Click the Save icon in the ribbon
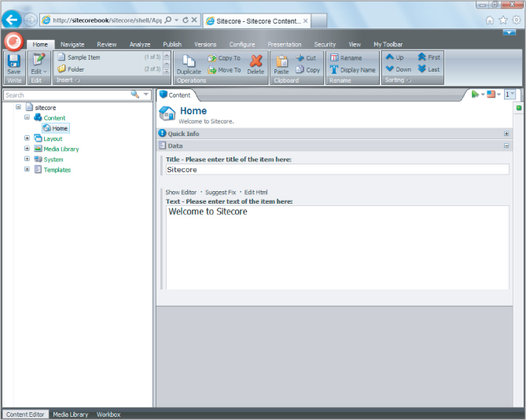 pyautogui.click(x=13, y=61)
